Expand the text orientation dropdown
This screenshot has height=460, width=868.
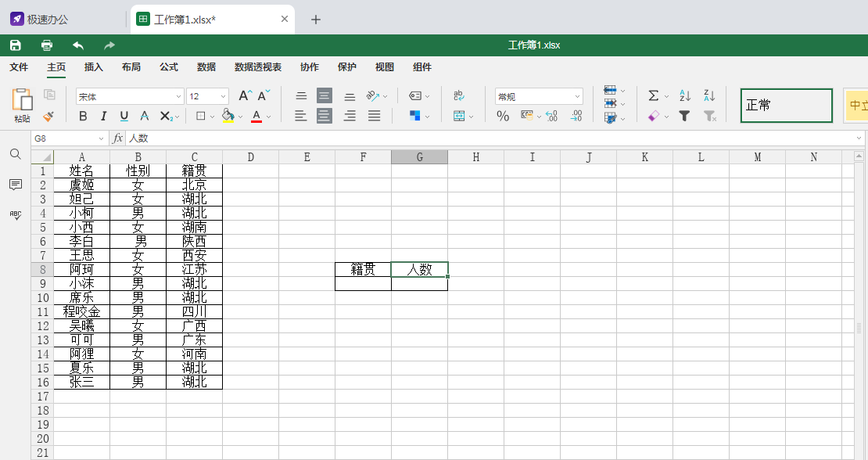point(386,96)
